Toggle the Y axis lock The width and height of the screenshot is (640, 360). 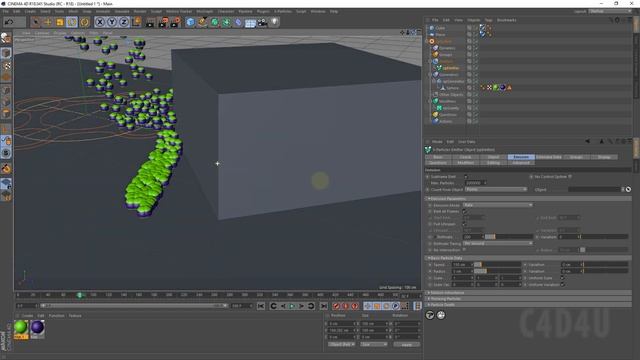(112, 22)
